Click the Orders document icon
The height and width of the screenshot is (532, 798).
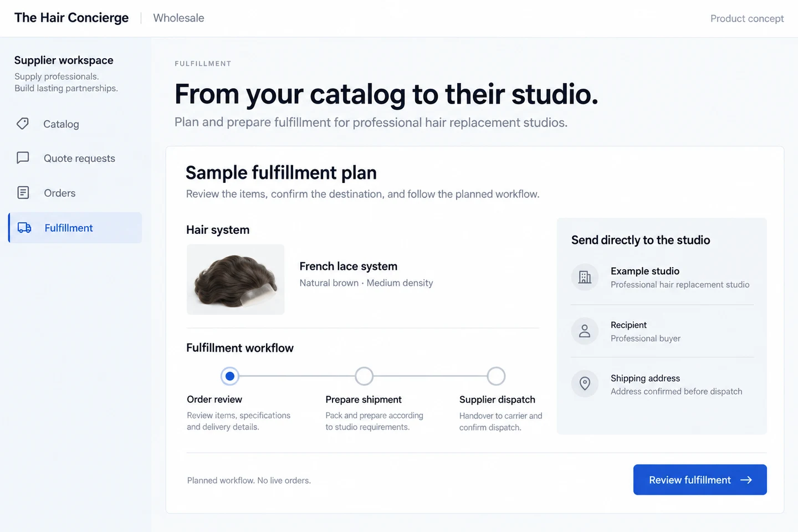click(23, 192)
